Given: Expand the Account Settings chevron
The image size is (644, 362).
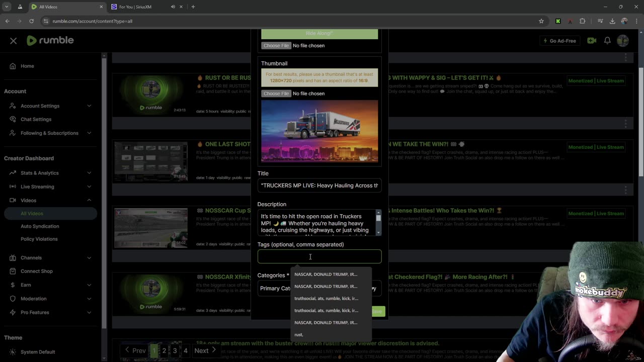Looking at the screenshot, I should [89, 106].
